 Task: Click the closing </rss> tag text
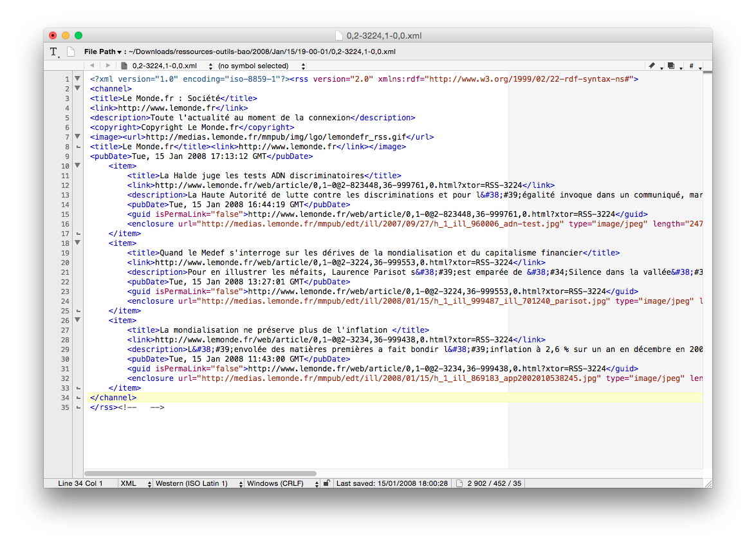pyautogui.click(x=104, y=407)
